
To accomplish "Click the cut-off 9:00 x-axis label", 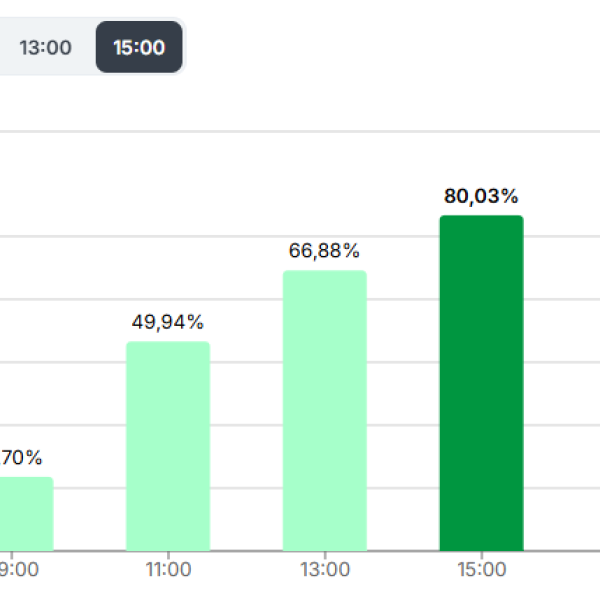I will tap(22, 570).
